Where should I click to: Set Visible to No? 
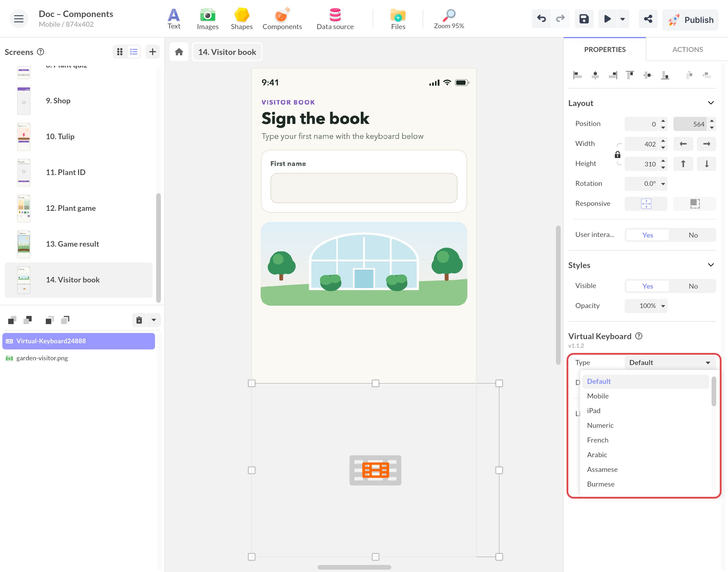[693, 286]
